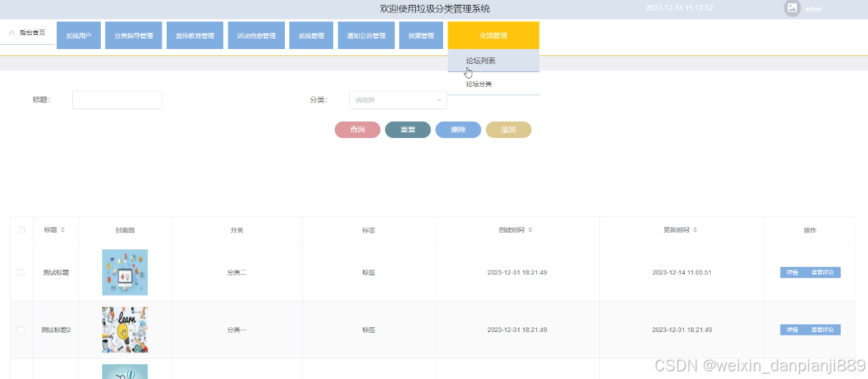The width and height of the screenshot is (868, 379).
Task: Click the 删除 delete button
Action: [458, 130]
